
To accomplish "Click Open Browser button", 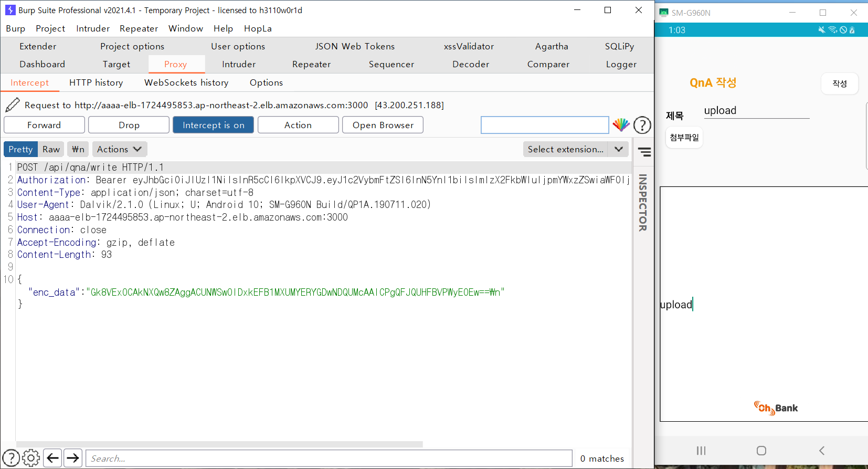I will (x=383, y=125).
